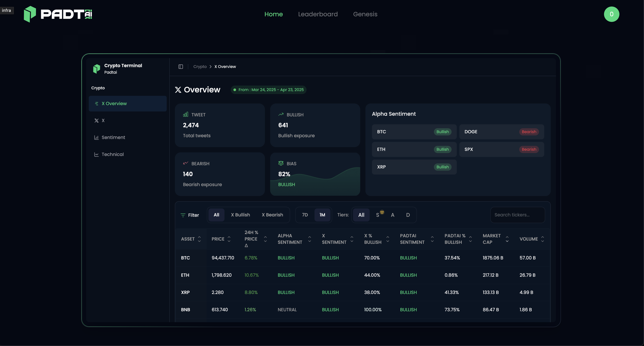The width and height of the screenshot is (644, 346).
Task: Select the S tier filter
Action: (378, 215)
